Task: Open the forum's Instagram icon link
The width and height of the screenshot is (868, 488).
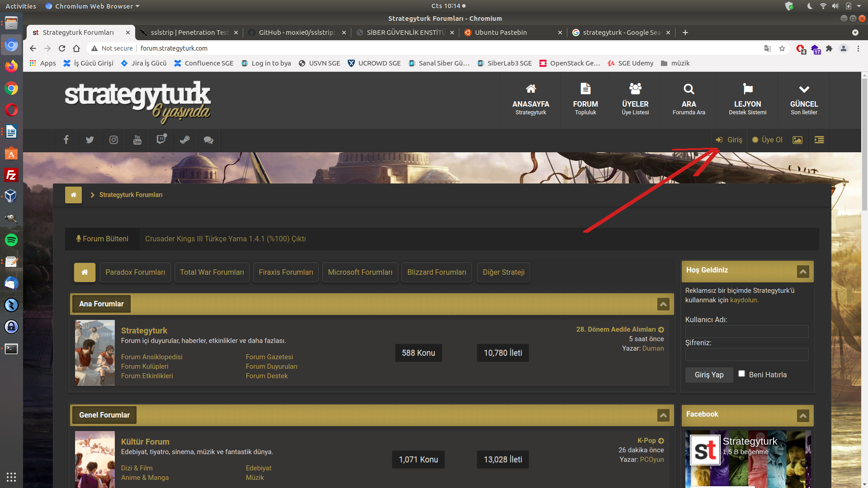Action: [113, 140]
